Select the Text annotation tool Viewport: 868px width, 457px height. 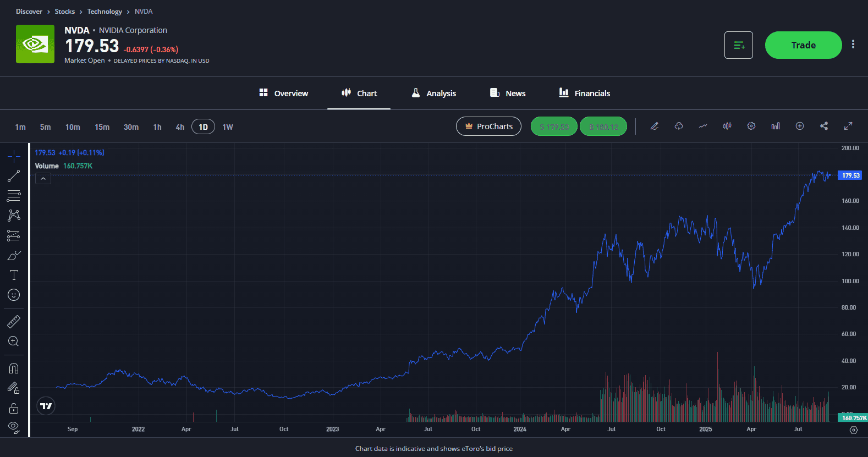click(x=14, y=275)
